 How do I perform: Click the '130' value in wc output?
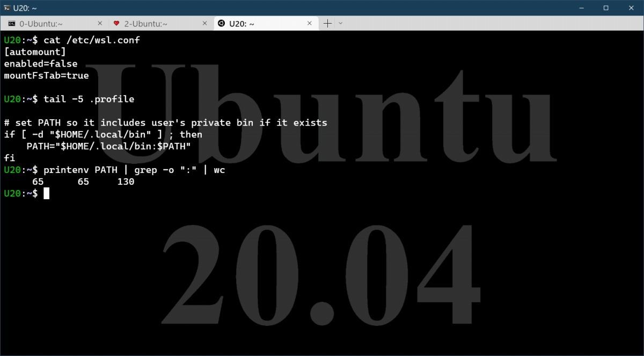point(126,182)
